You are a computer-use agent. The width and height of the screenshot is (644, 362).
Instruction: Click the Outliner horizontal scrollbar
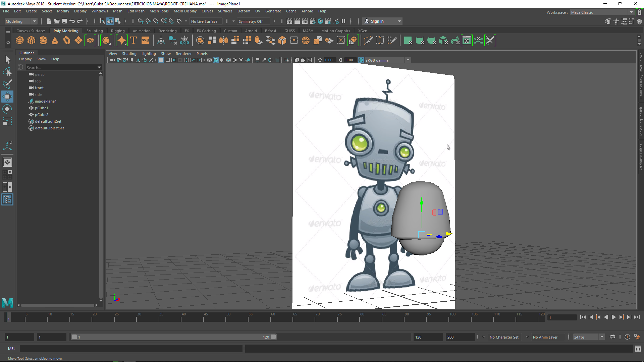(x=57, y=305)
